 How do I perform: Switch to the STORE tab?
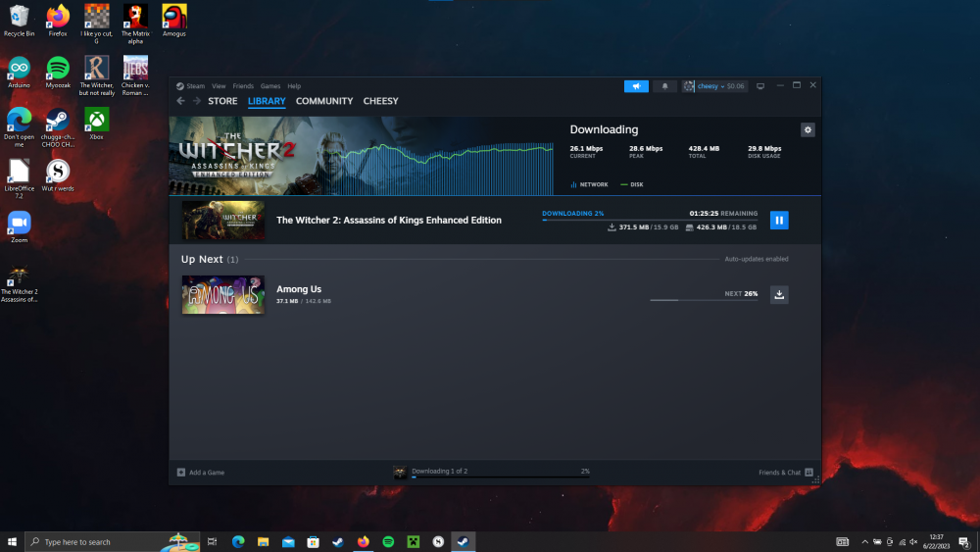coord(222,101)
